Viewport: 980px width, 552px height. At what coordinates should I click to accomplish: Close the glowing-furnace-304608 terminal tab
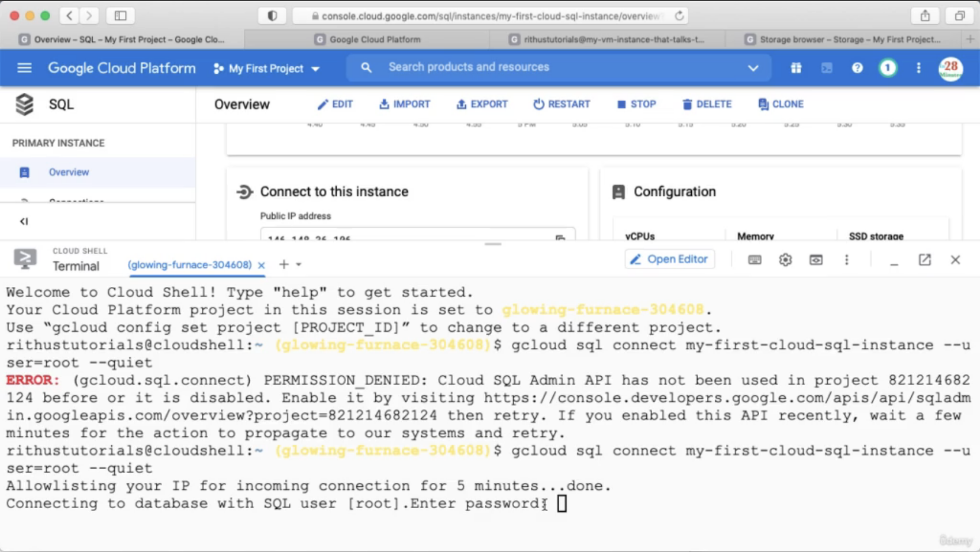coord(261,265)
